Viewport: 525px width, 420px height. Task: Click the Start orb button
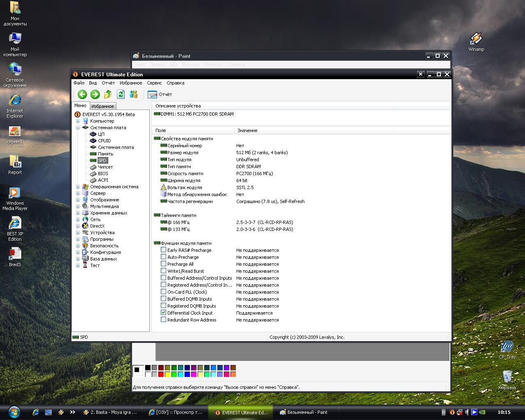click(14, 412)
